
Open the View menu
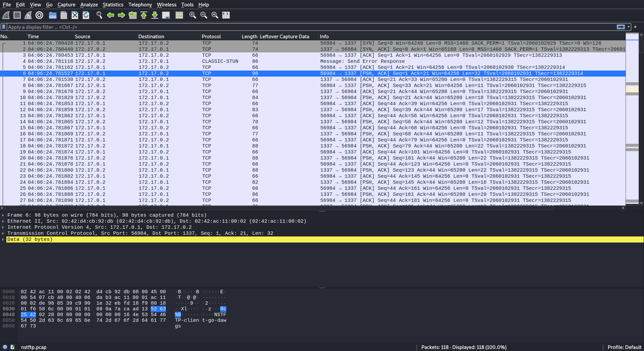point(35,5)
